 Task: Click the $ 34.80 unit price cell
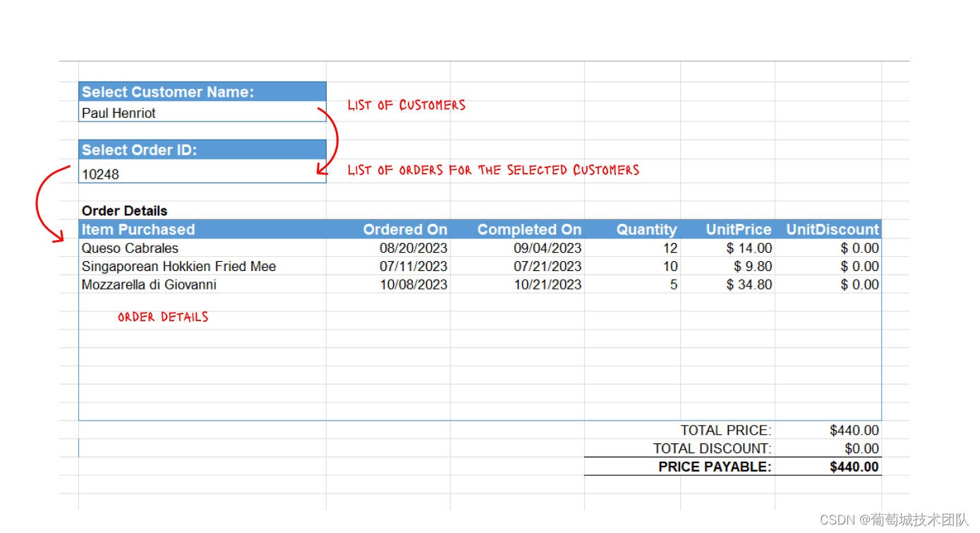click(x=728, y=285)
